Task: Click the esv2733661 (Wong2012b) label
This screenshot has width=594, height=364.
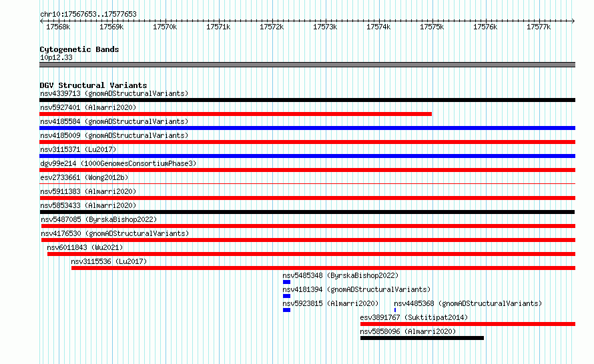Action: tap(84, 177)
